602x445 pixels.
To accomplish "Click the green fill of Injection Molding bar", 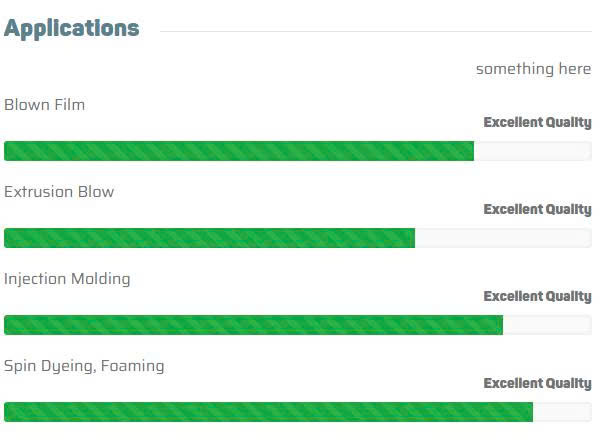I will pyautogui.click(x=253, y=325).
